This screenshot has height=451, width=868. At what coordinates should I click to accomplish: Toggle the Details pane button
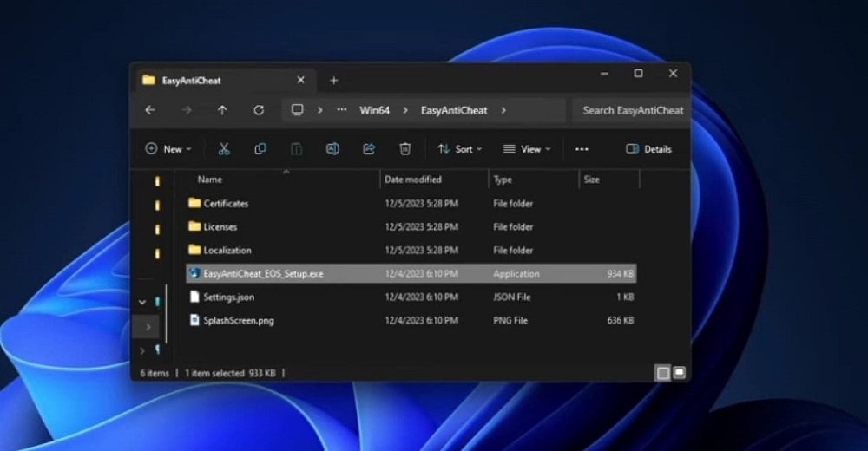click(x=648, y=149)
